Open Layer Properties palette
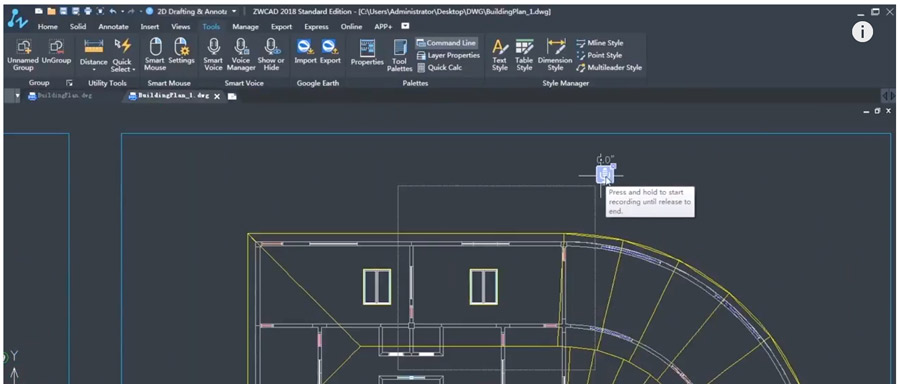This screenshot has height=384, width=900. [449, 56]
